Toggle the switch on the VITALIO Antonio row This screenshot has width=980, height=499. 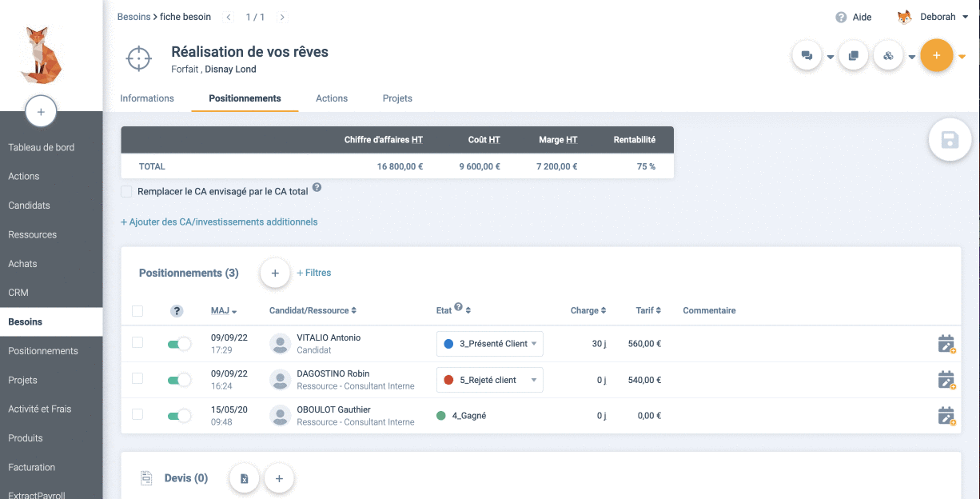(179, 344)
